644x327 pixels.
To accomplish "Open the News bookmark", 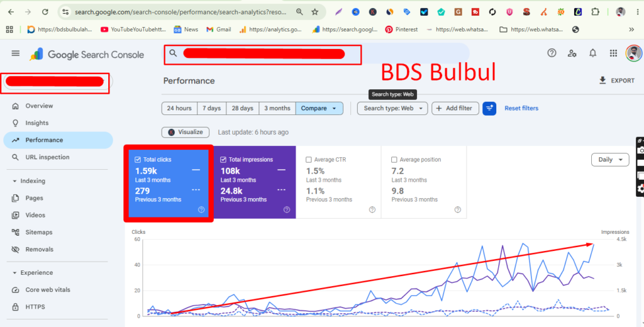I will tap(186, 30).
